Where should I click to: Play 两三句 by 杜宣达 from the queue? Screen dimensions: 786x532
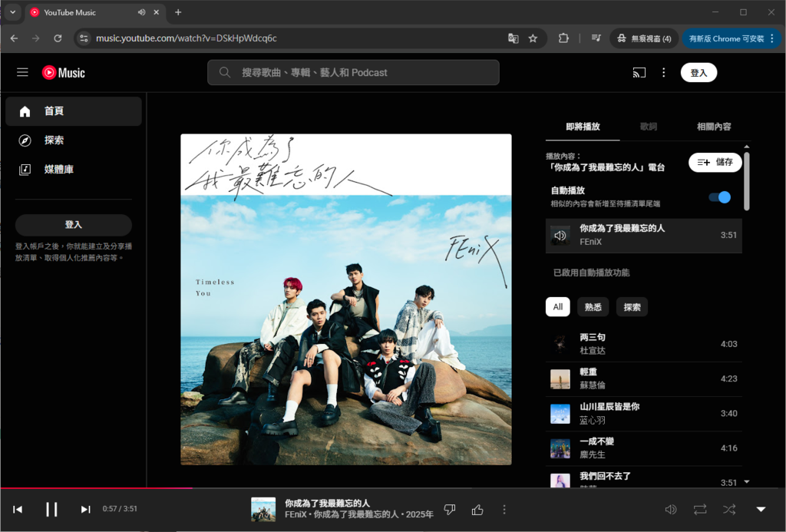click(x=644, y=344)
